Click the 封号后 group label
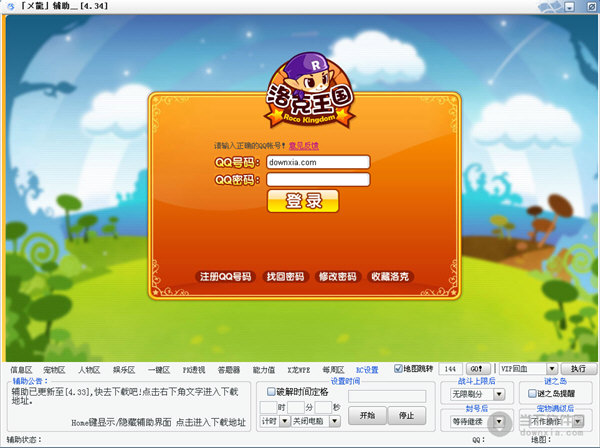 click(x=476, y=409)
